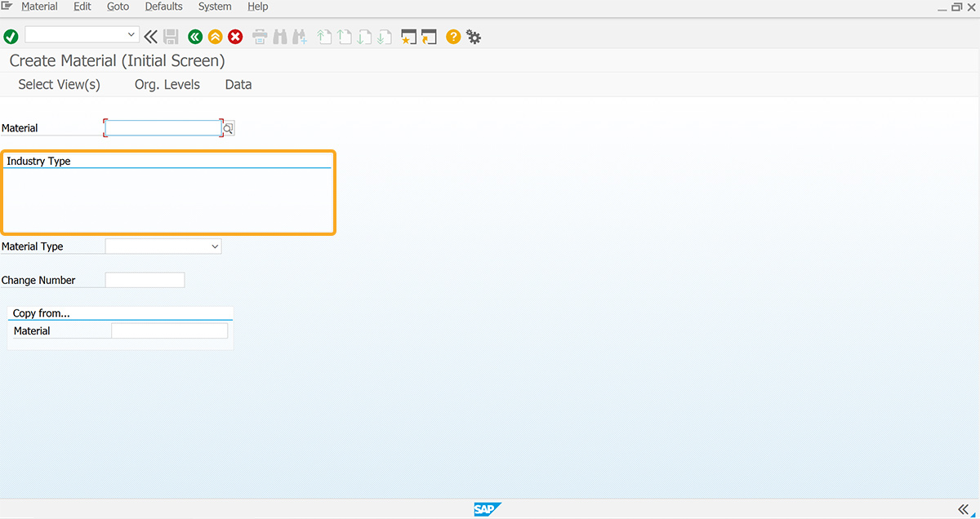The height and width of the screenshot is (519, 980).
Task: Click the 'Material Type' label
Action: [x=33, y=246]
